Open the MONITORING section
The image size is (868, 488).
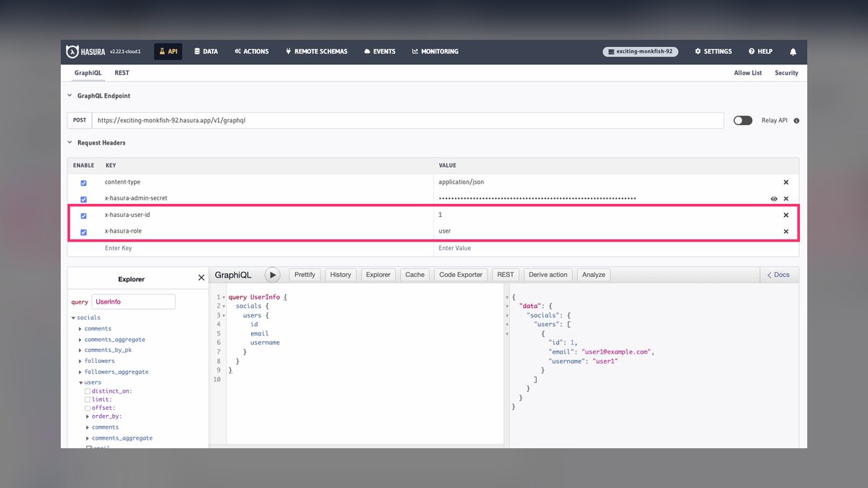pyautogui.click(x=435, y=51)
